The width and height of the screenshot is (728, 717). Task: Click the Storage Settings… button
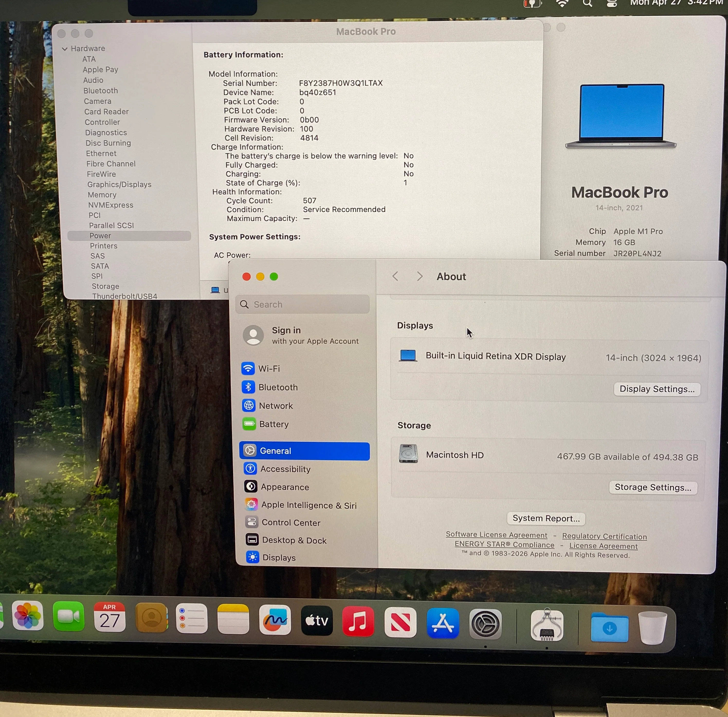pyautogui.click(x=653, y=487)
